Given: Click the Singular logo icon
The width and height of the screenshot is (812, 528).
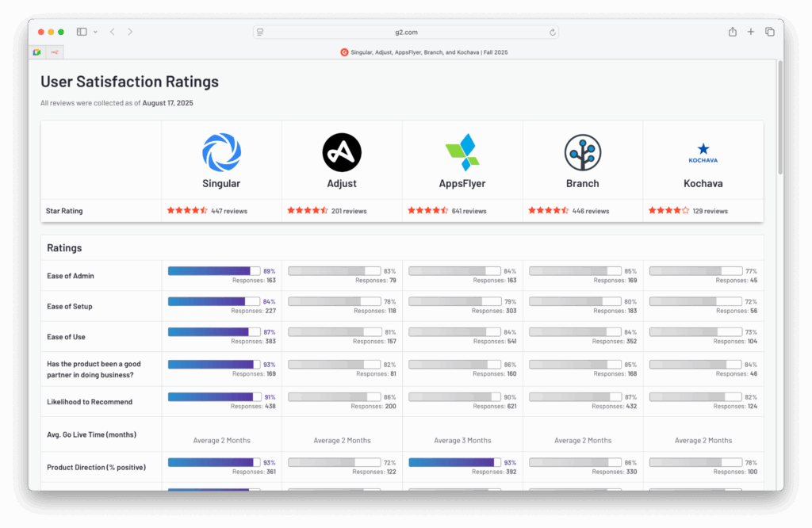Looking at the screenshot, I should pos(221,152).
